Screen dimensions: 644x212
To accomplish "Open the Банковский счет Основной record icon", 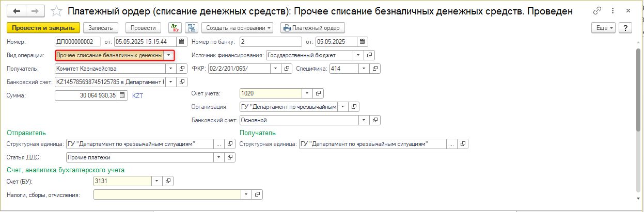I will click(x=375, y=120).
